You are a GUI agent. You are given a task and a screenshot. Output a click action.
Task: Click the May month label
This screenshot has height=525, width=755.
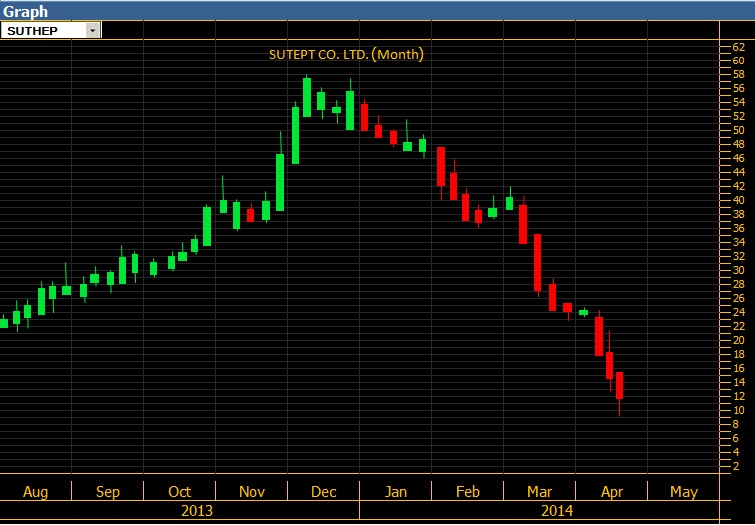(684, 492)
